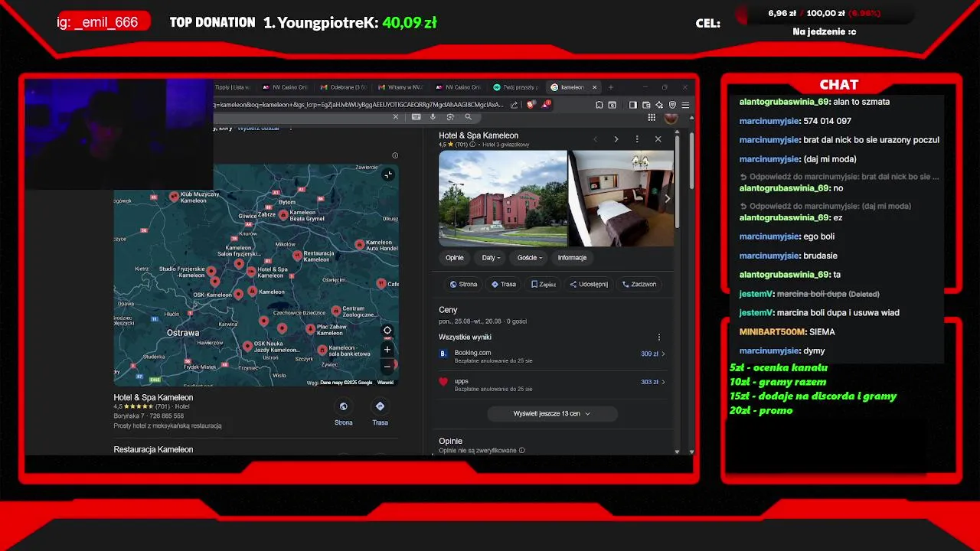Open 'Hotel & Spa Kameleon' listing title below map
Image resolution: width=980 pixels, height=551 pixels.
coord(153,398)
